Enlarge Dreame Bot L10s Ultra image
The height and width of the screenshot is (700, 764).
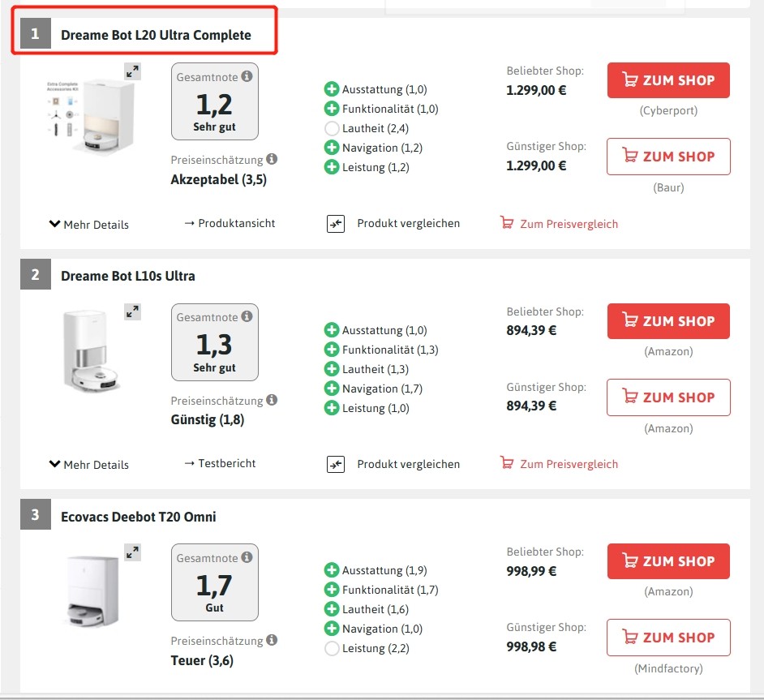132,311
